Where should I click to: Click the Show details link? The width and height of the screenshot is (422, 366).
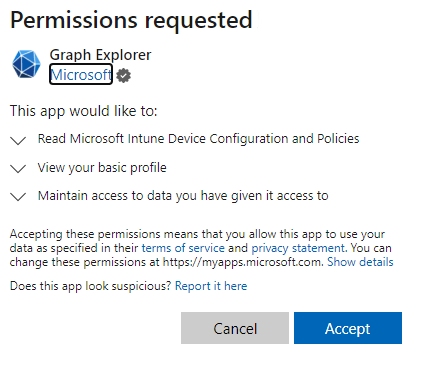click(x=360, y=262)
